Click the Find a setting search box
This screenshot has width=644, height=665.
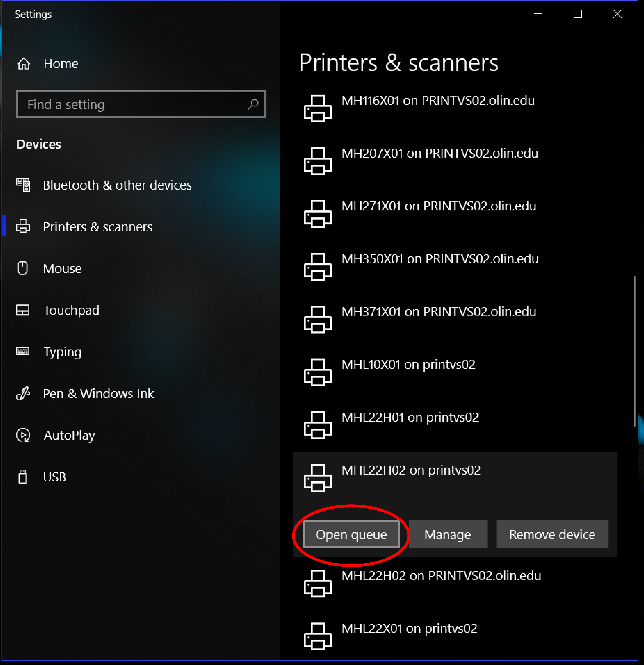click(141, 104)
